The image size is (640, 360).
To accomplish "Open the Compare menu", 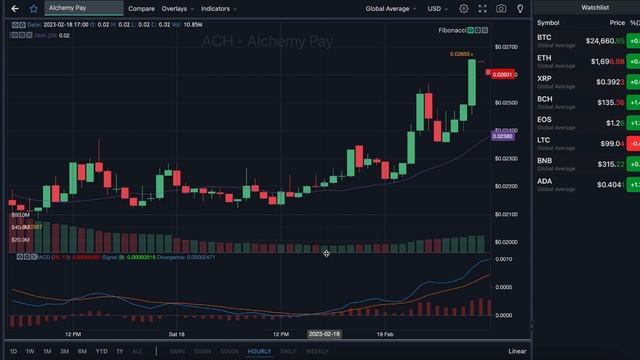I will click(x=141, y=9).
